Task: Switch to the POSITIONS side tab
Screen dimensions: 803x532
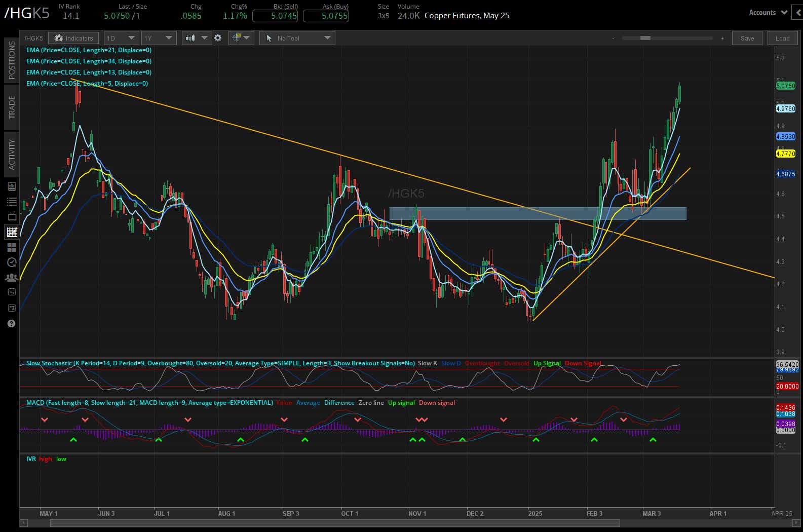Action: pyautogui.click(x=12, y=60)
